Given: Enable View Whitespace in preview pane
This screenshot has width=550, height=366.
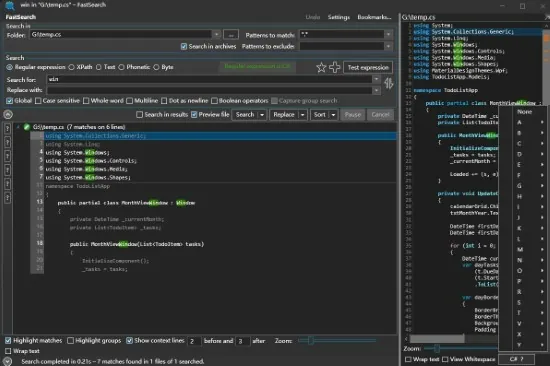Looking at the screenshot, I should click(x=445, y=359).
